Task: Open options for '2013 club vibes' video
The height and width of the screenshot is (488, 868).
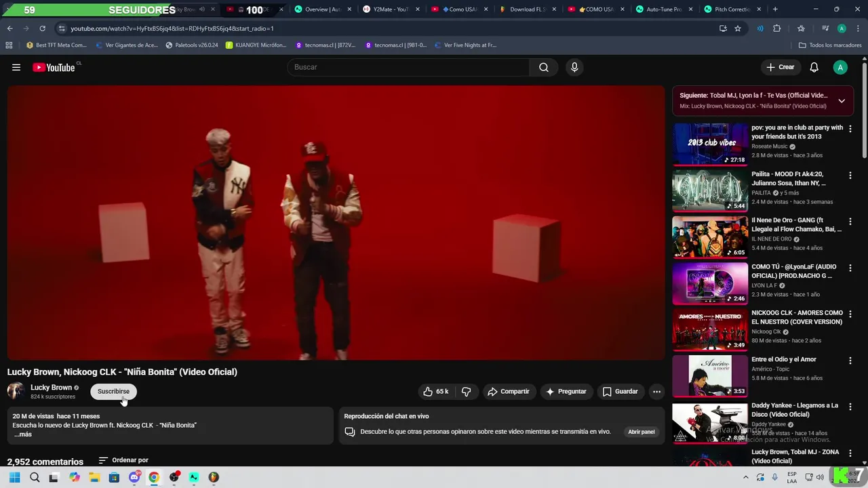Action: pos(850,129)
